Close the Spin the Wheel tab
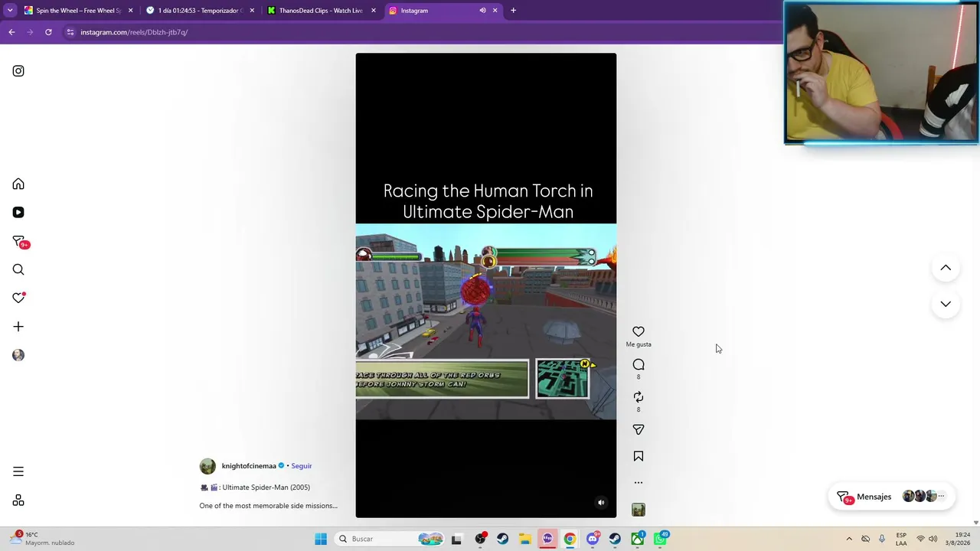This screenshot has height=551, width=980. tap(130, 11)
